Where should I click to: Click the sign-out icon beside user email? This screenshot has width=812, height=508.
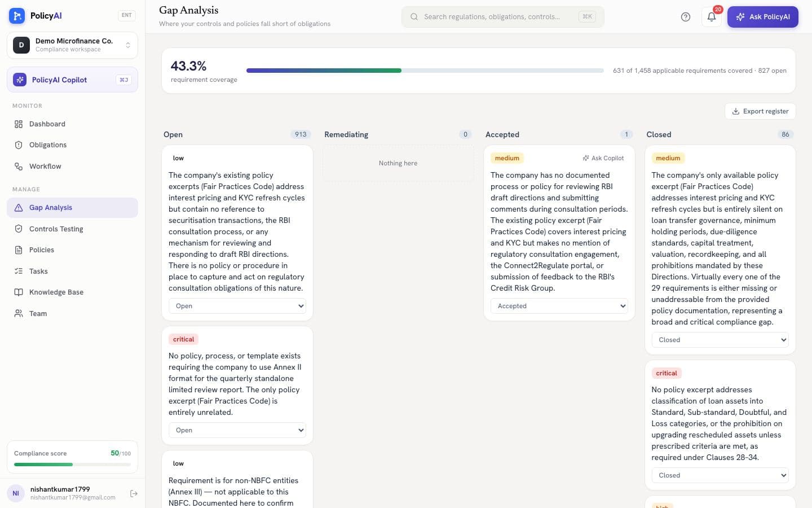pos(134,493)
